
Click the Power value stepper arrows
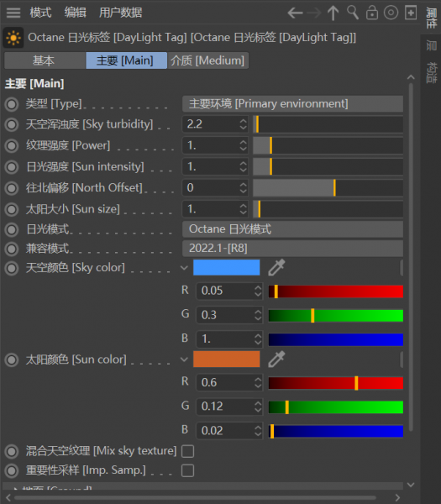click(244, 145)
